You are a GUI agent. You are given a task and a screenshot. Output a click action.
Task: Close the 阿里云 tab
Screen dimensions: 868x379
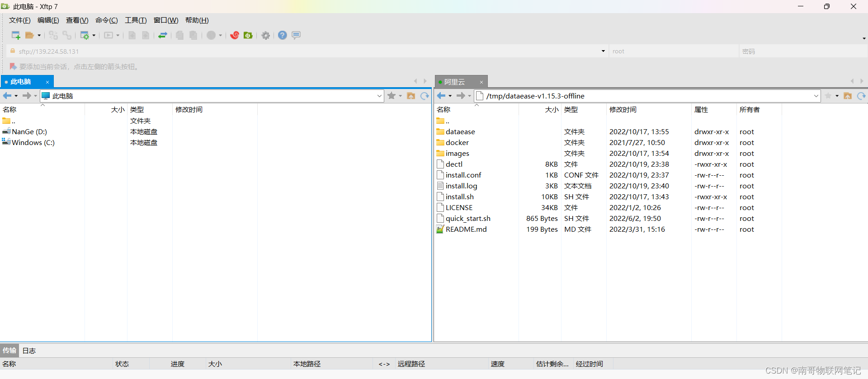[481, 82]
